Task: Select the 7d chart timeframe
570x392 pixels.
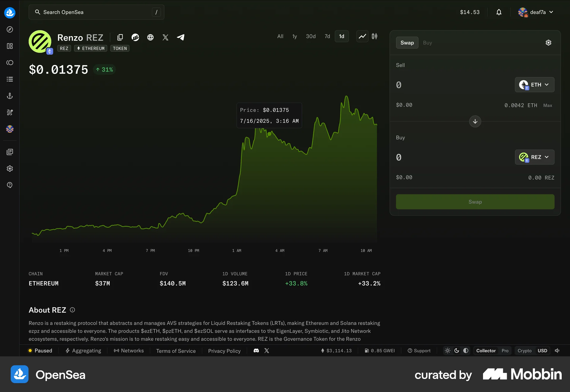Action: 327,36
